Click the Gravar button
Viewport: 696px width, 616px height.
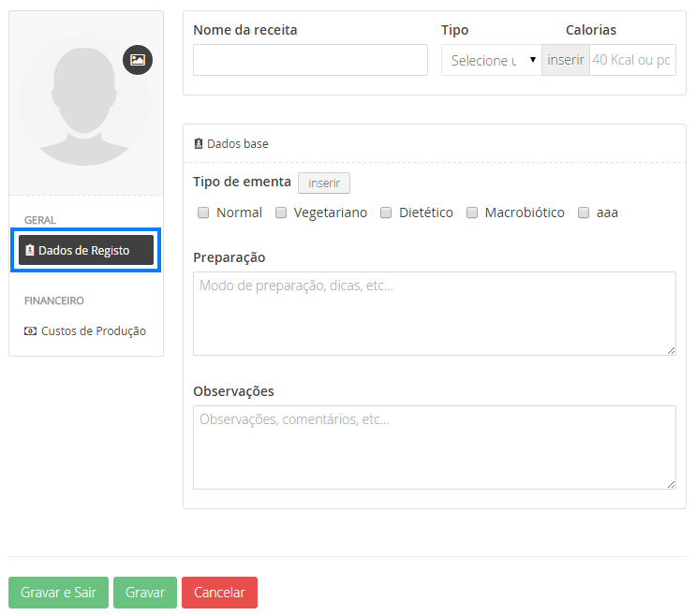tap(145, 593)
